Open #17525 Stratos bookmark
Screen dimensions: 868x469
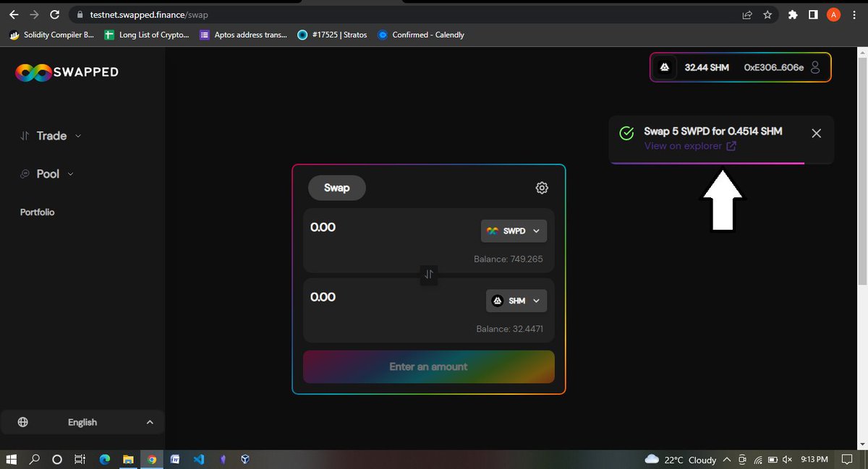[333, 35]
